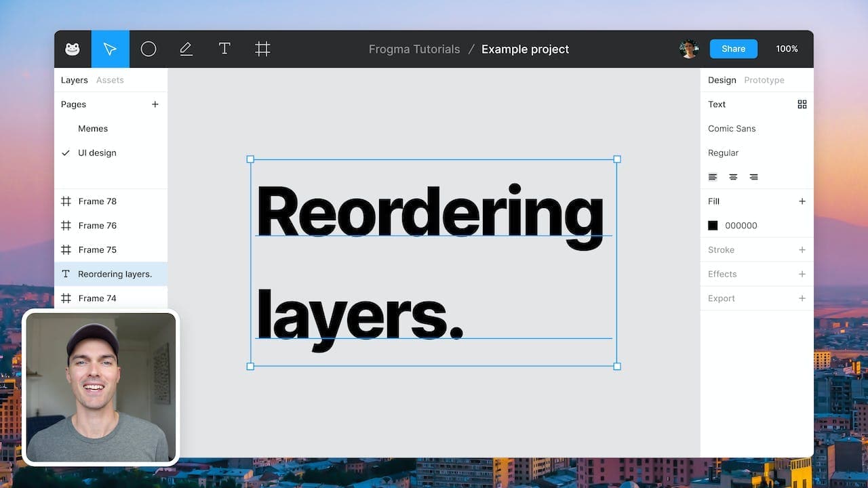Click the blue Share button
This screenshot has width=868, height=488.
(734, 49)
